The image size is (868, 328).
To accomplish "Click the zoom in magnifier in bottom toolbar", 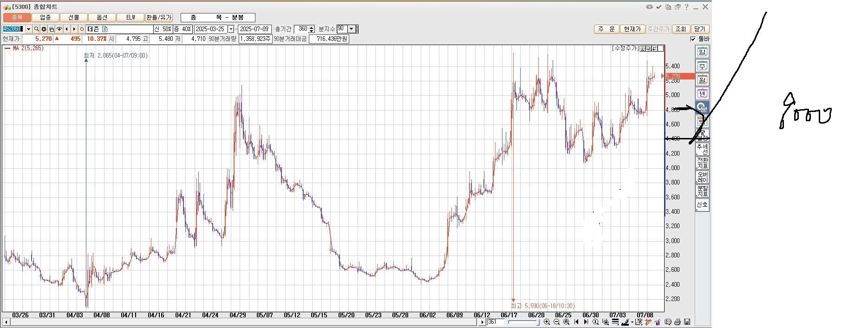I will click(547, 322).
